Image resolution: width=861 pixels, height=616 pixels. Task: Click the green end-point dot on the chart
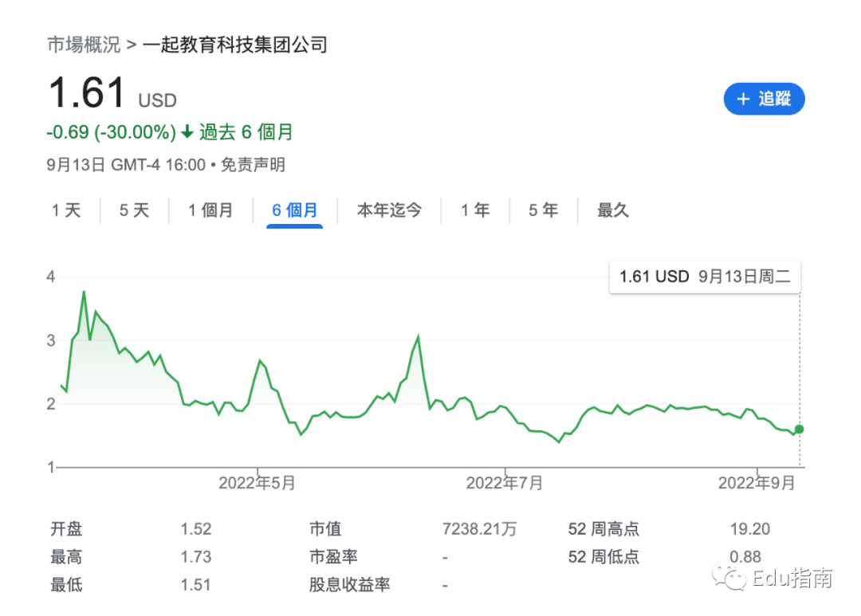(x=799, y=430)
